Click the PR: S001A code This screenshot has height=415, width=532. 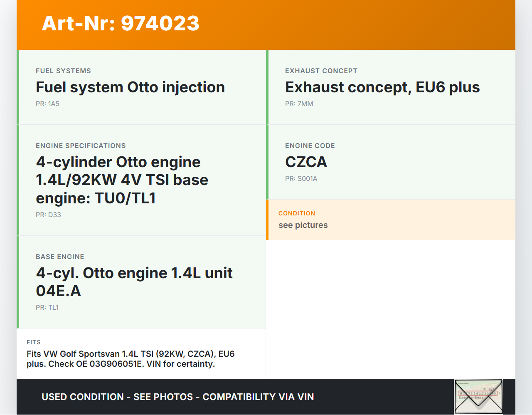click(x=301, y=179)
